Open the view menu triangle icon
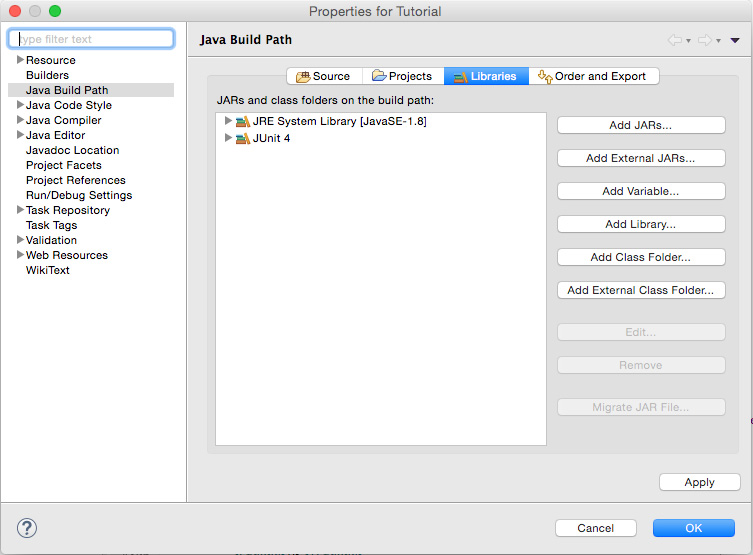The height and width of the screenshot is (555, 753). pyautogui.click(x=735, y=40)
